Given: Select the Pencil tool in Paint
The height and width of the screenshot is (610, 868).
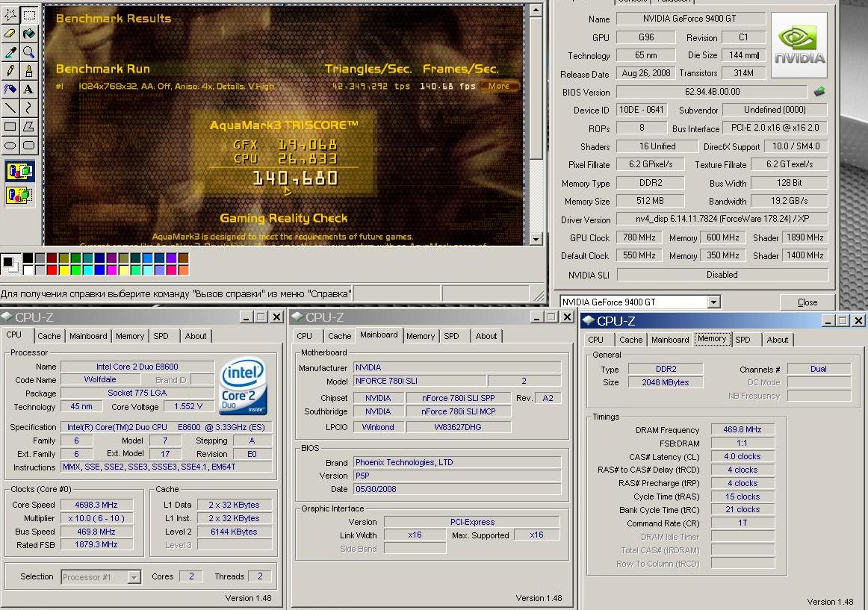Looking at the screenshot, I should (x=10, y=70).
